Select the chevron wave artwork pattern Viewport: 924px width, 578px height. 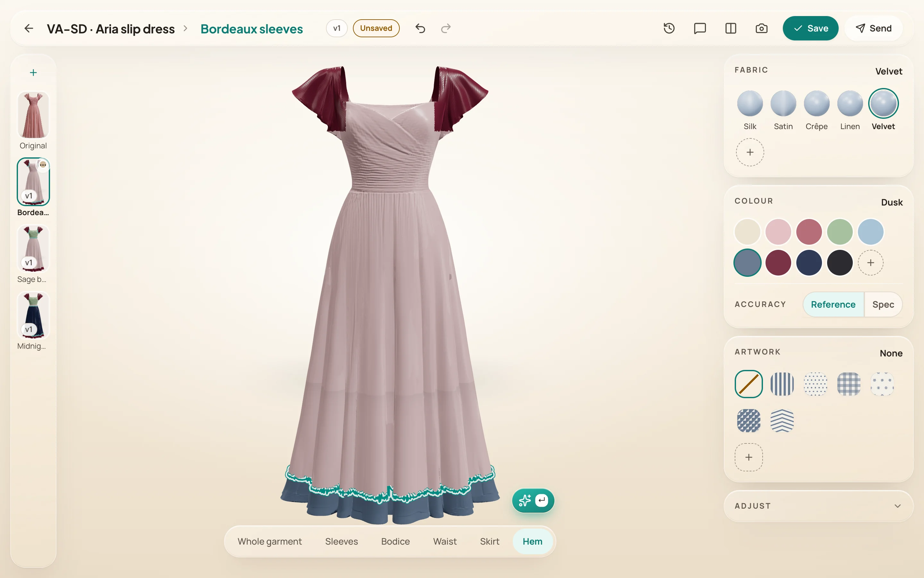782,421
